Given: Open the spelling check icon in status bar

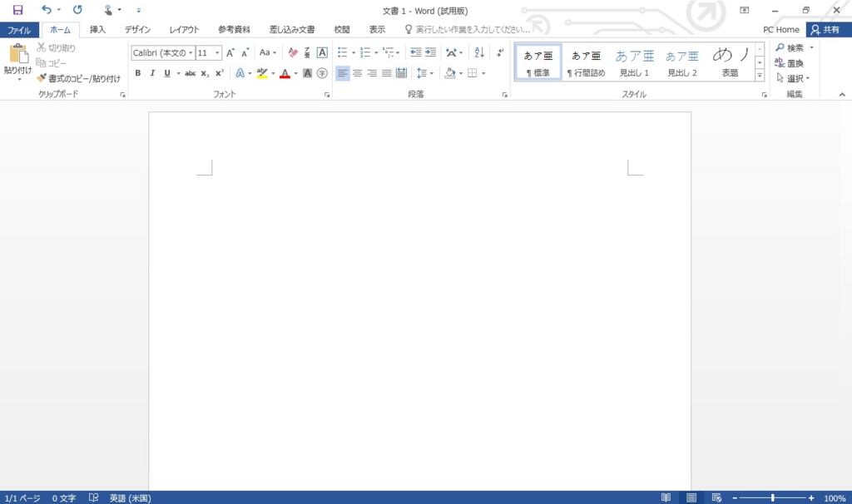Looking at the screenshot, I should [x=93, y=497].
